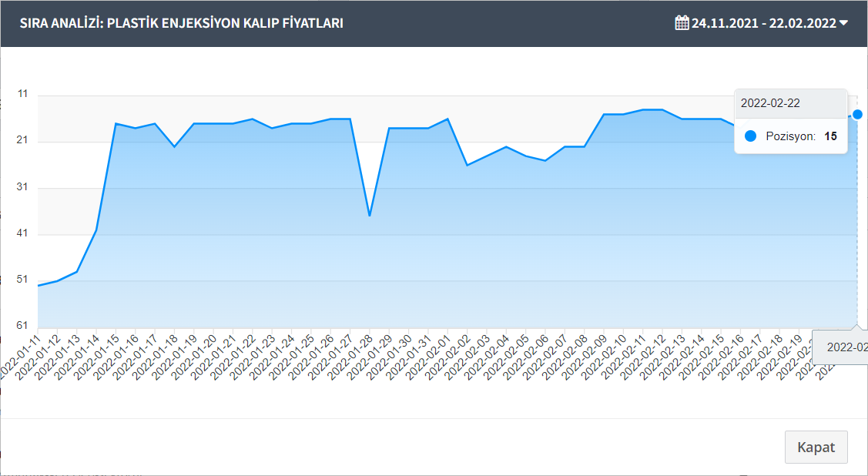The height and width of the screenshot is (476, 868).
Task: Click the x-axis date label 2022-02-09
Action: click(x=584, y=357)
